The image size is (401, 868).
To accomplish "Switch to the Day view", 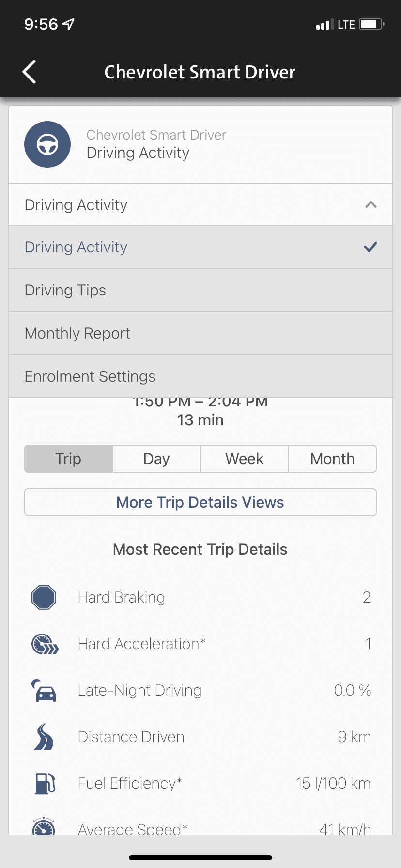I will tap(156, 459).
